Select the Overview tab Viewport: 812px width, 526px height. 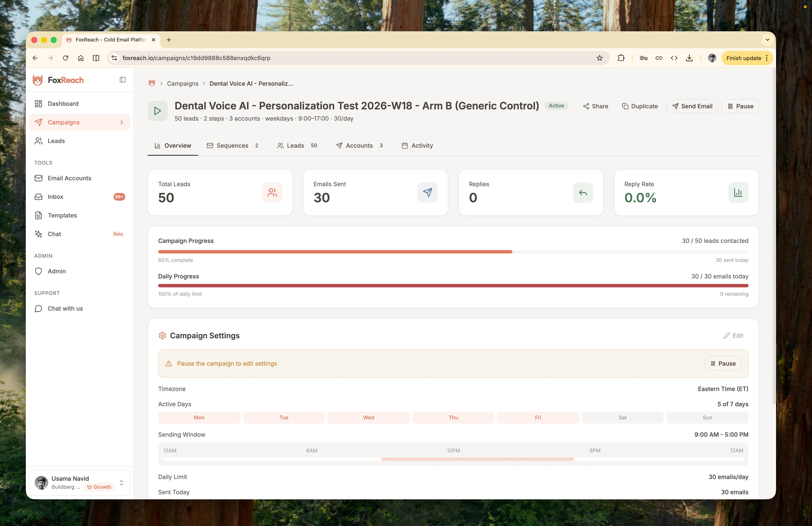pos(173,145)
